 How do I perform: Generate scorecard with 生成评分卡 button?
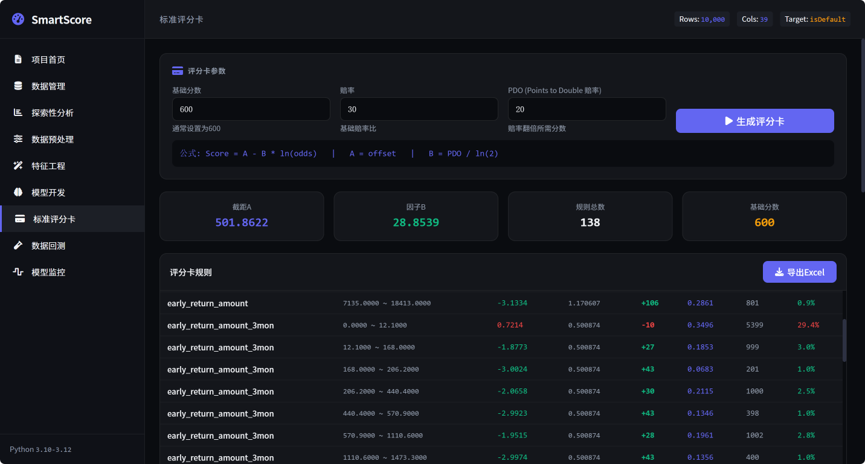[755, 121]
